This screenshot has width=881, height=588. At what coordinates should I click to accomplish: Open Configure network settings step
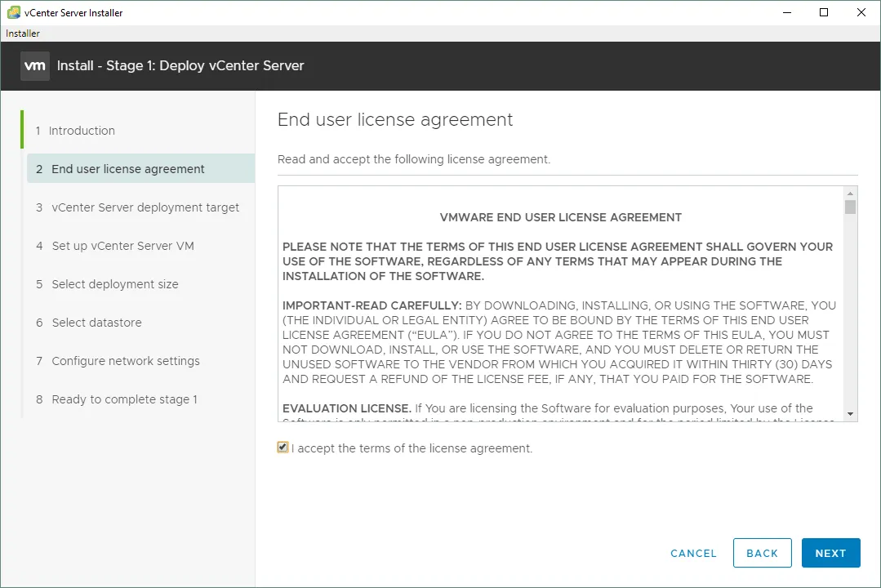pyautogui.click(x=126, y=361)
